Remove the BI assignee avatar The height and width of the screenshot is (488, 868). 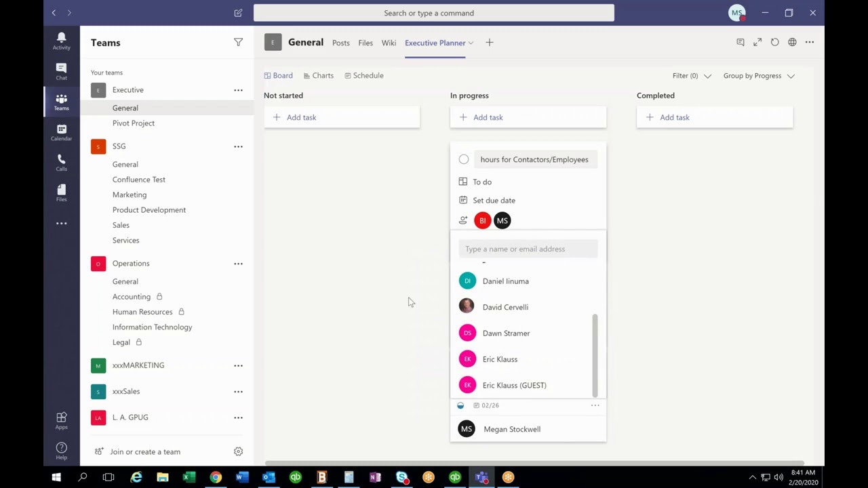point(482,220)
